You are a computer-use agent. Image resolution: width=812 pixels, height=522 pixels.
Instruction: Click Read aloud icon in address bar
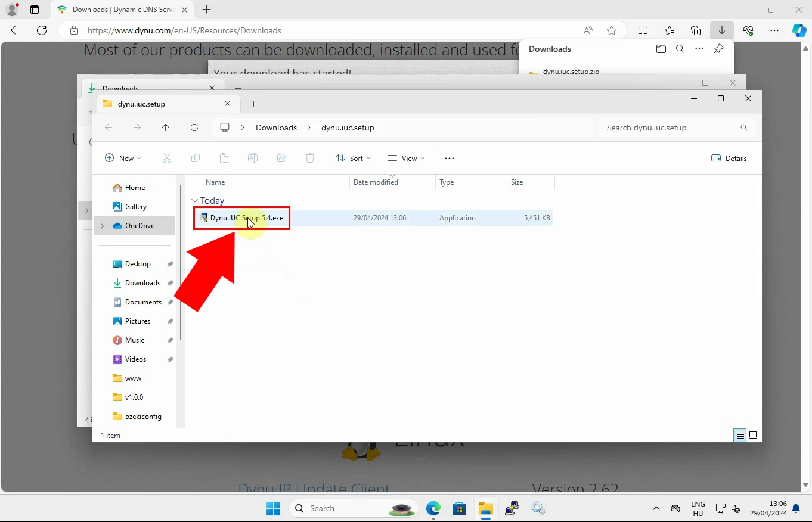point(588,30)
